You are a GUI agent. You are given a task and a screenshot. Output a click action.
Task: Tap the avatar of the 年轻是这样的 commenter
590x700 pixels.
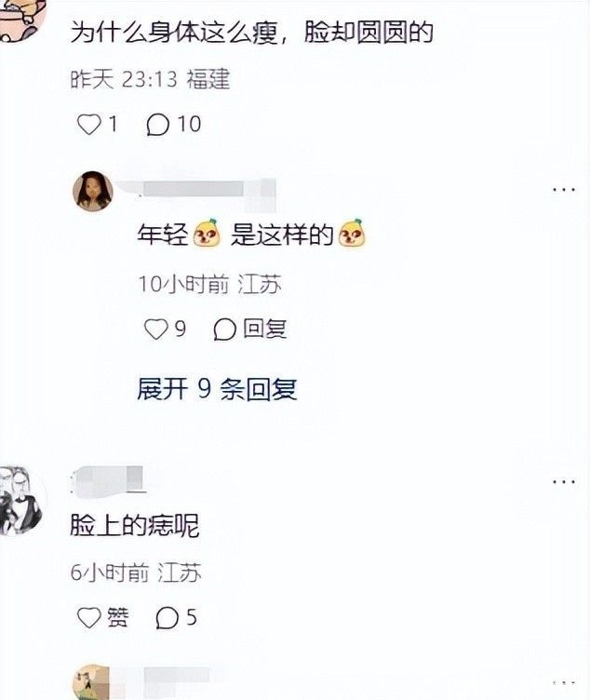coord(93,191)
